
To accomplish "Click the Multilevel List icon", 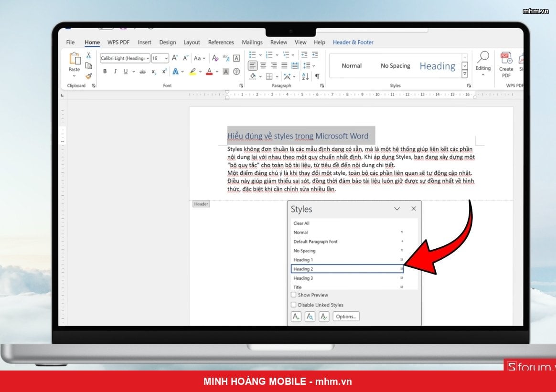I will pyautogui.click(x=286, y=54).
